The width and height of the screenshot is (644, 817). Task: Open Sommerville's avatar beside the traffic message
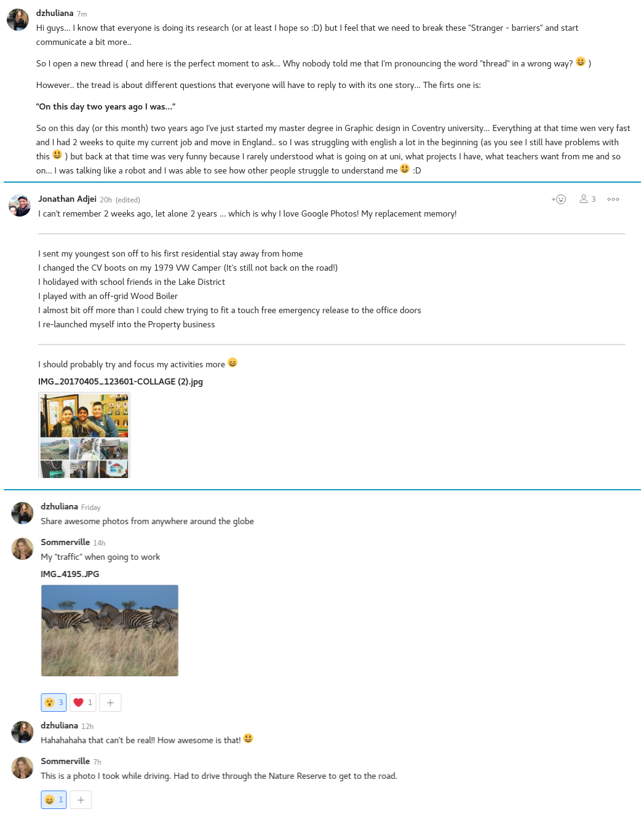tap(23, 549)
